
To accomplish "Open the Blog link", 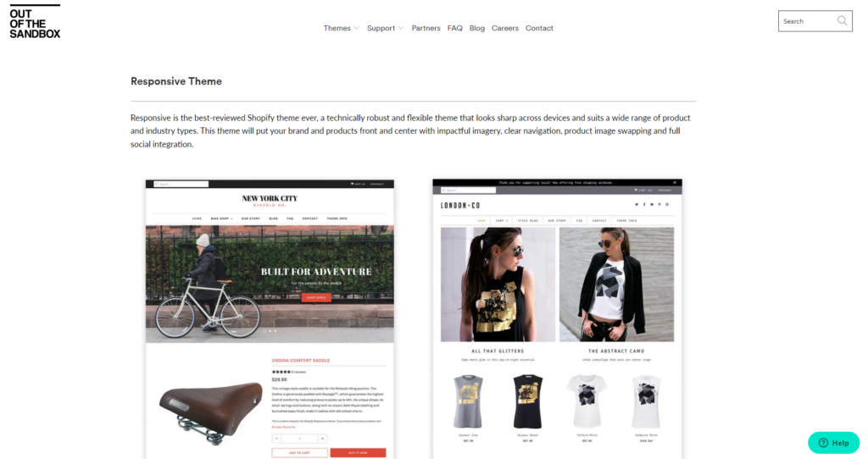I will [476, 28].
